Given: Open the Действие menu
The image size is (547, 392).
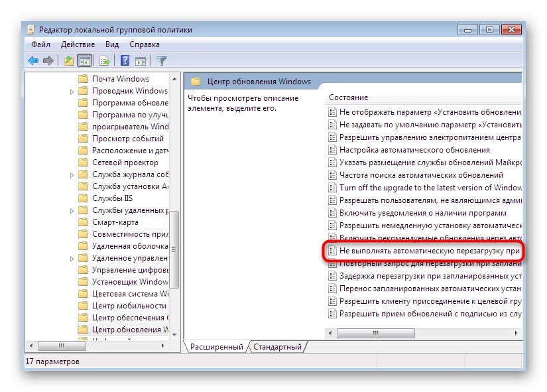Looking at the screenshot, I should point(78,44).
